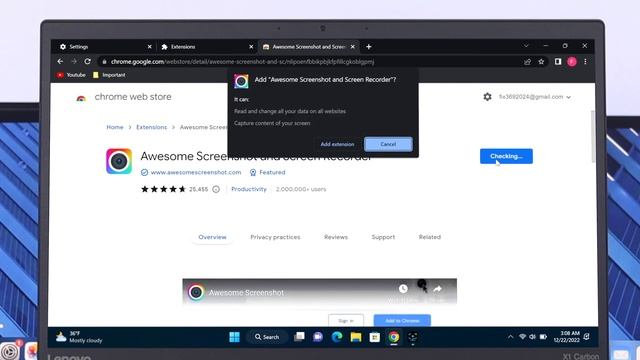The height and width of the screenshot is (360, 640).
Task: Click the page vertical scrollbar
Action: pos(592,137)
